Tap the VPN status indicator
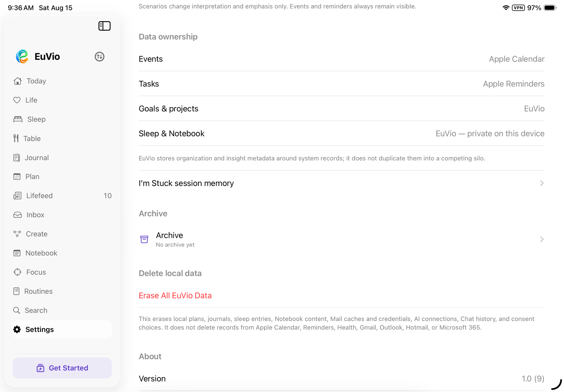Viewport: 564px width, 392px height. click(x=518, y=8)
